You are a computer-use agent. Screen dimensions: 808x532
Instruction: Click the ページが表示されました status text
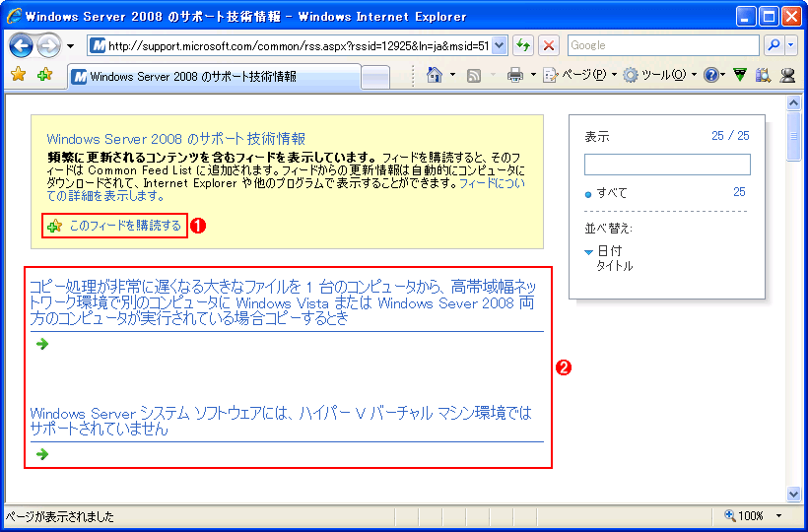(59, 516)
